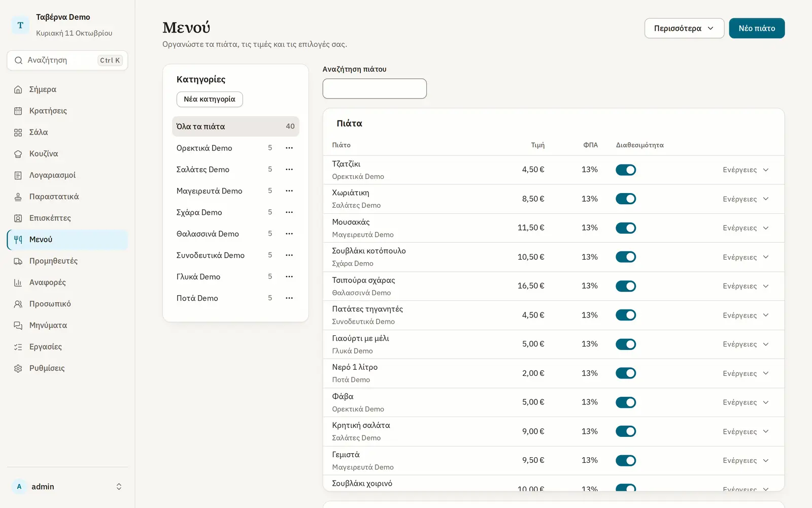Open options menu for Ποτά Demo category

point(289,298)
